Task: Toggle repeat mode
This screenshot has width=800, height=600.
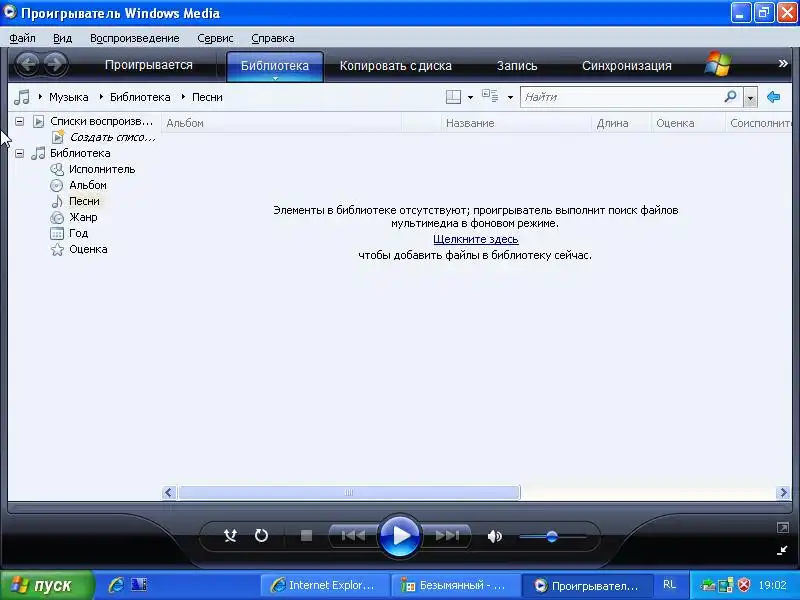Action: point(261,535)
